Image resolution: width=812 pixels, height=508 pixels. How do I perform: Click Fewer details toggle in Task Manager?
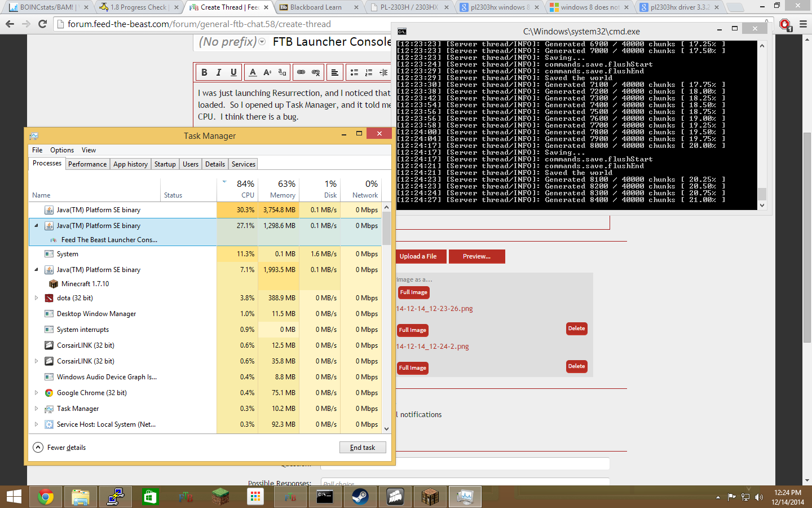coord(60,448)
